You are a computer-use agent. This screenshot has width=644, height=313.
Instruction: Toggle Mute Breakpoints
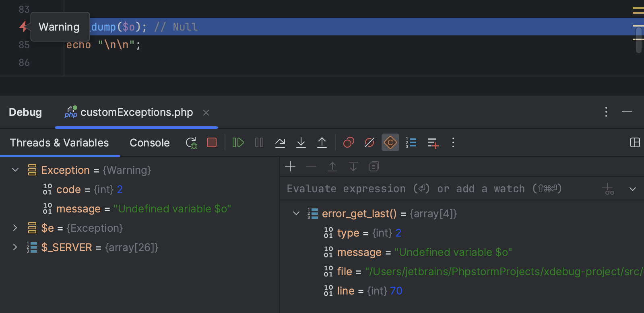(369, 143)
